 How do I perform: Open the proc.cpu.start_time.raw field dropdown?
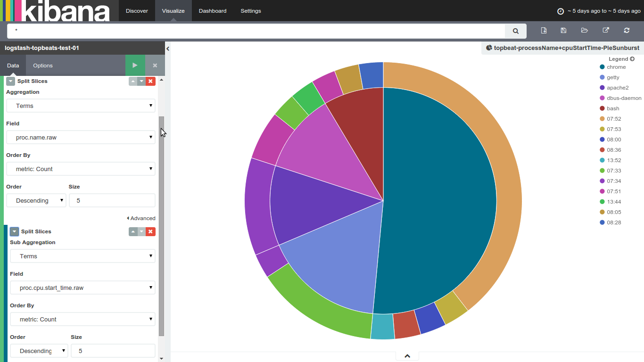(x=83, y=288)
